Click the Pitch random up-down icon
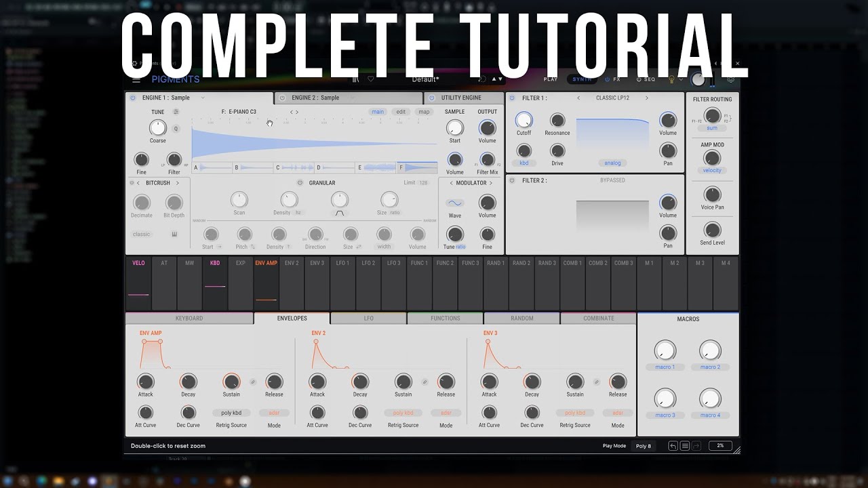Image resolution: width=868 pixels, height=488 pixels. point(253,247)
